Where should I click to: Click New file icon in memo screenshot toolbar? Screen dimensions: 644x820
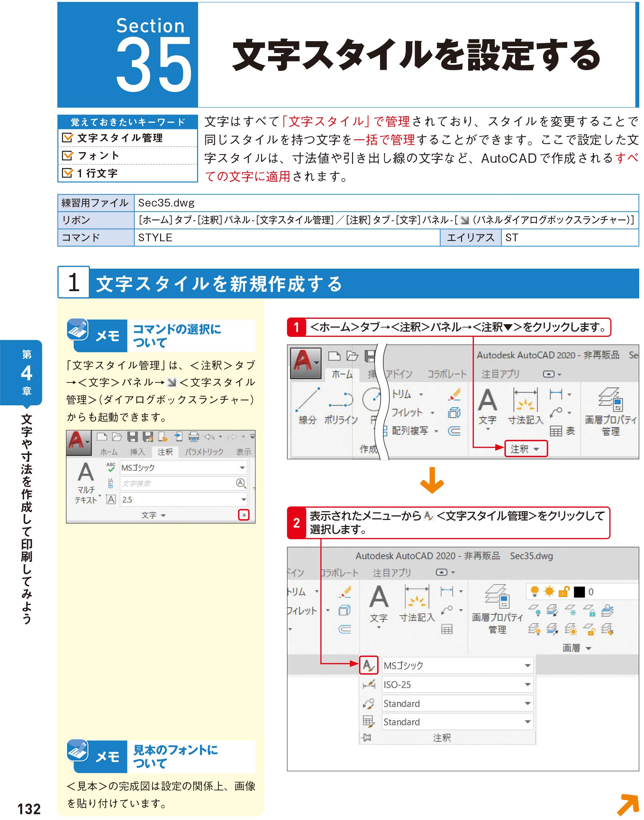tap(102, 437)
